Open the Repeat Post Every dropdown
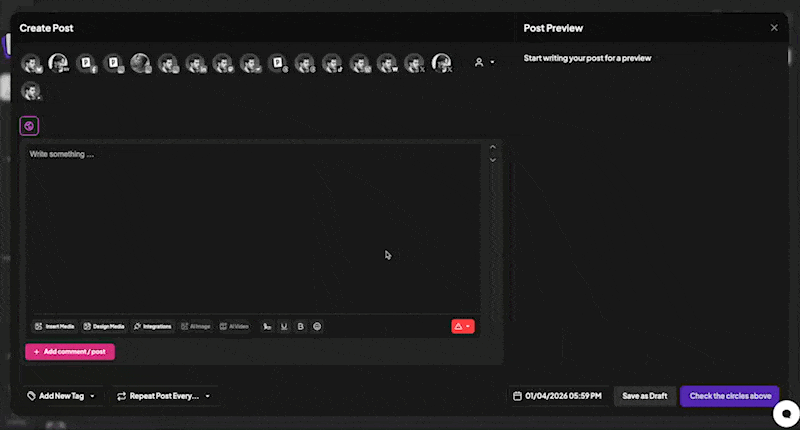Viewport: 800px width, 430px height. (164, 396)
